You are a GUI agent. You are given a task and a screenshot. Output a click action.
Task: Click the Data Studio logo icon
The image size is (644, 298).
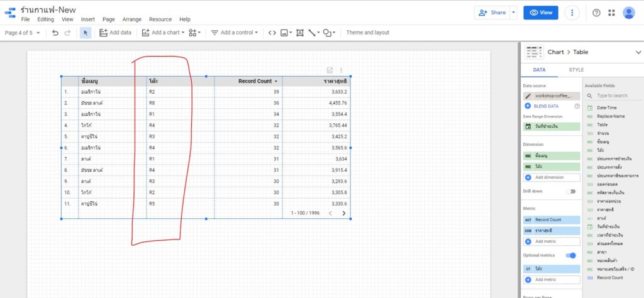tap(10, 13)
